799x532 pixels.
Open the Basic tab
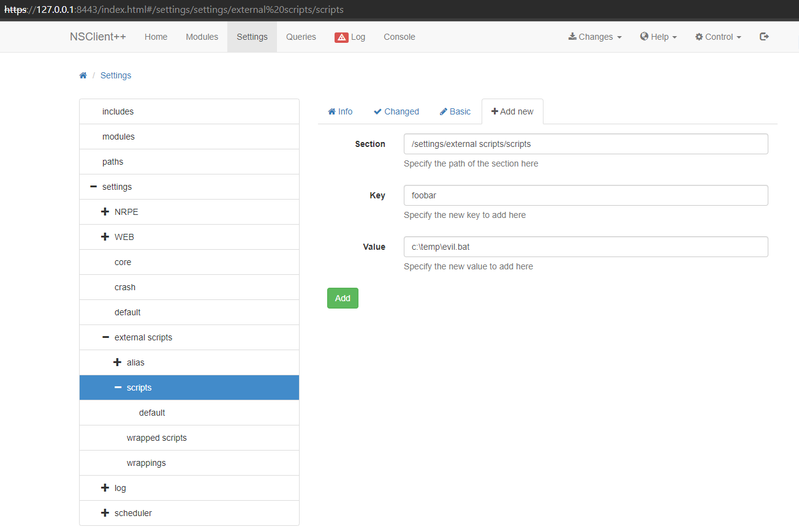click(455, 111)
